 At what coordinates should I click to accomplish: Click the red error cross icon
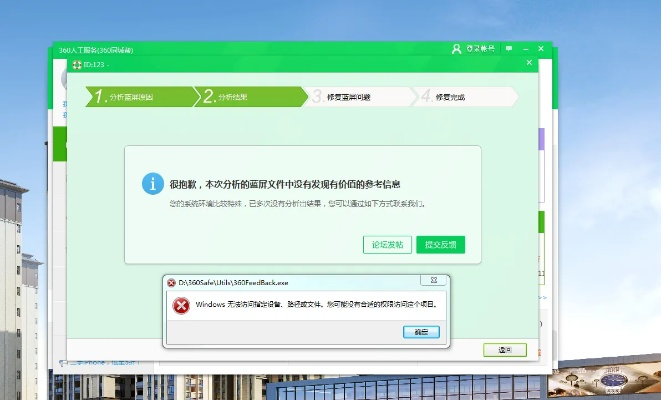point(180,305)
